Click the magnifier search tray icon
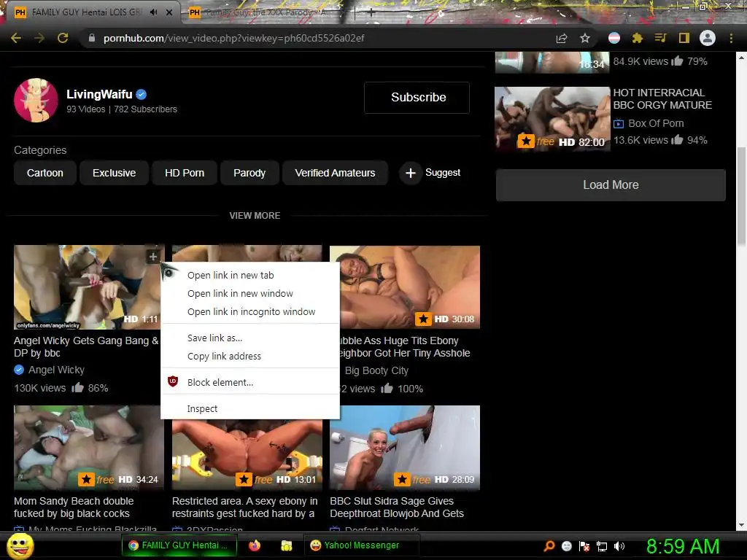 point(549,546)
